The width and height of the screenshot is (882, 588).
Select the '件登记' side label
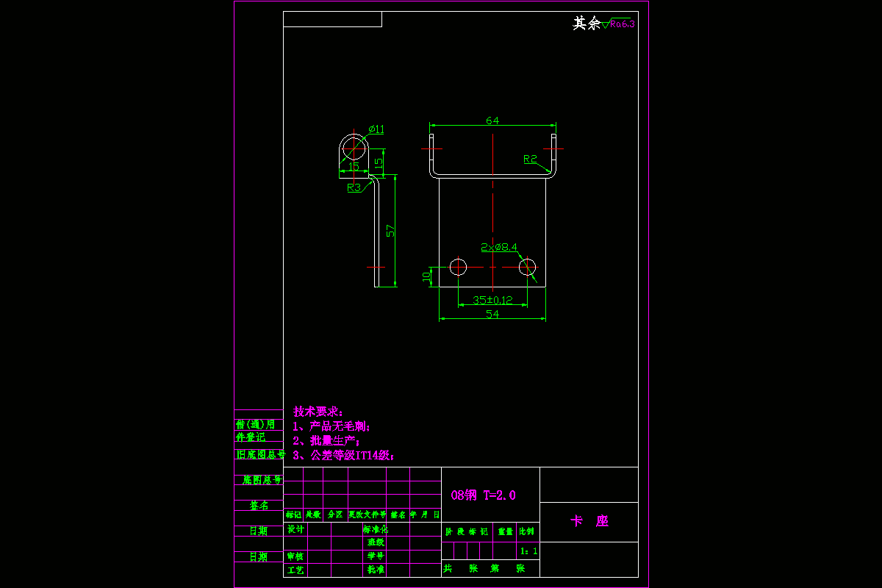click(x=250, y=437)
